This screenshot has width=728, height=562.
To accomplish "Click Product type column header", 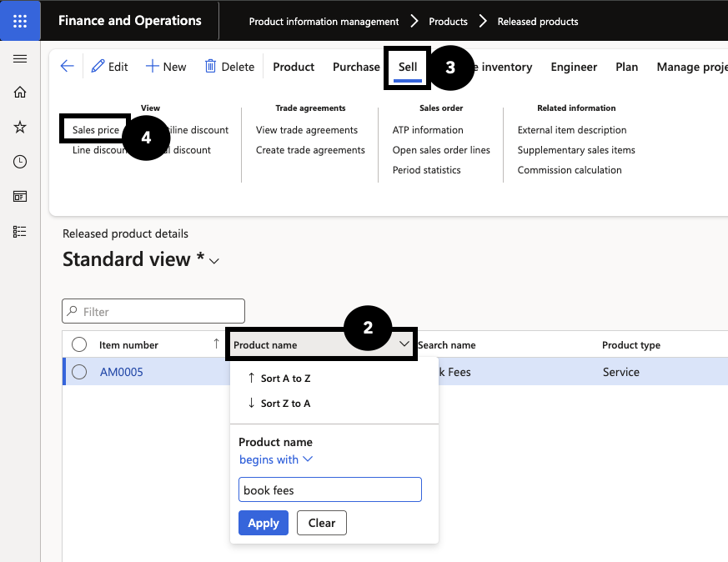I will click(631, 345).
